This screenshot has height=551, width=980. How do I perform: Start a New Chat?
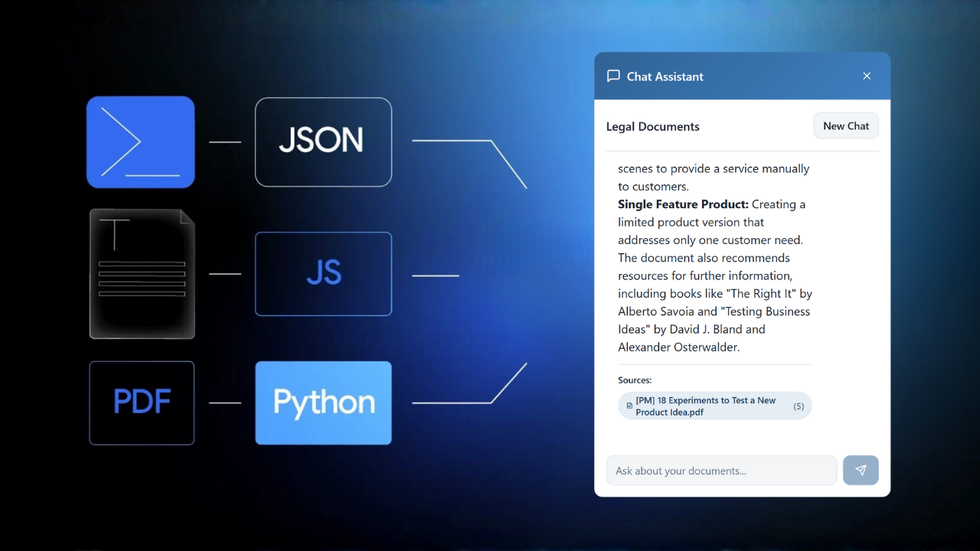tap(846, 126)
